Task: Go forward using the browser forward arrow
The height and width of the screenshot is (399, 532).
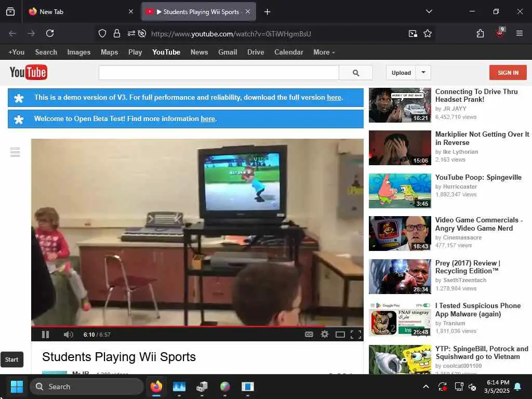Action: click(31, 33)
